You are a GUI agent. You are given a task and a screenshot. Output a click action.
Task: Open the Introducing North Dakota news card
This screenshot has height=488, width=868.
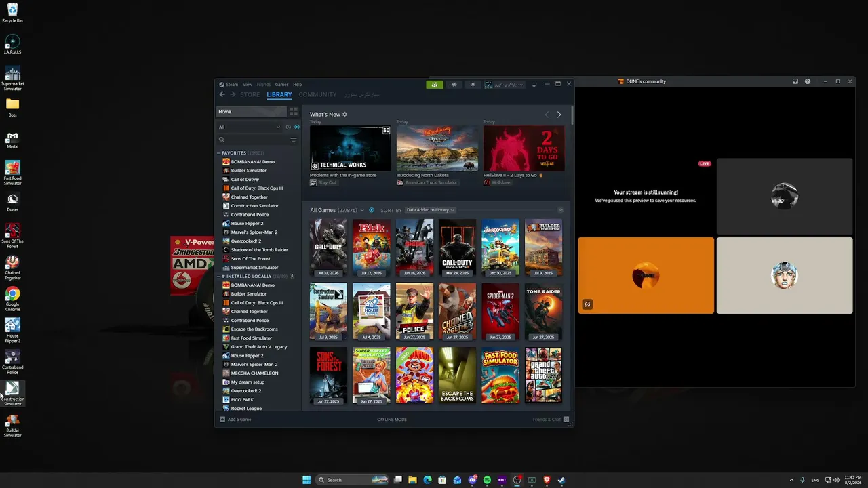(x=437, y=148)
